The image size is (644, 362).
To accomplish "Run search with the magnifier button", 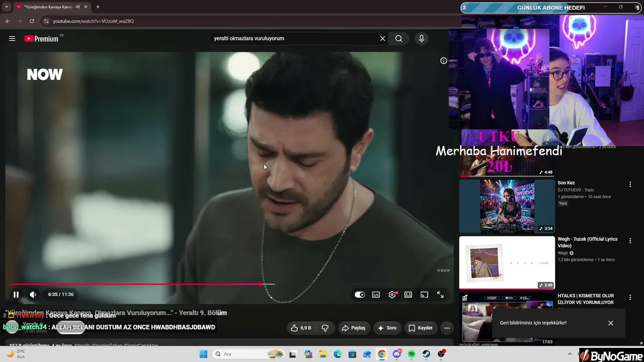I will 399,39.
